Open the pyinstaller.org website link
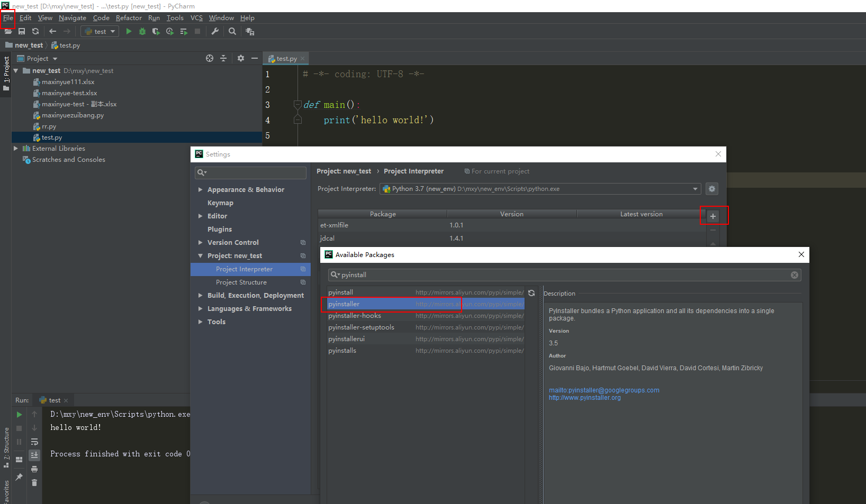The image size is (866, 504). [x=585, y=398]
